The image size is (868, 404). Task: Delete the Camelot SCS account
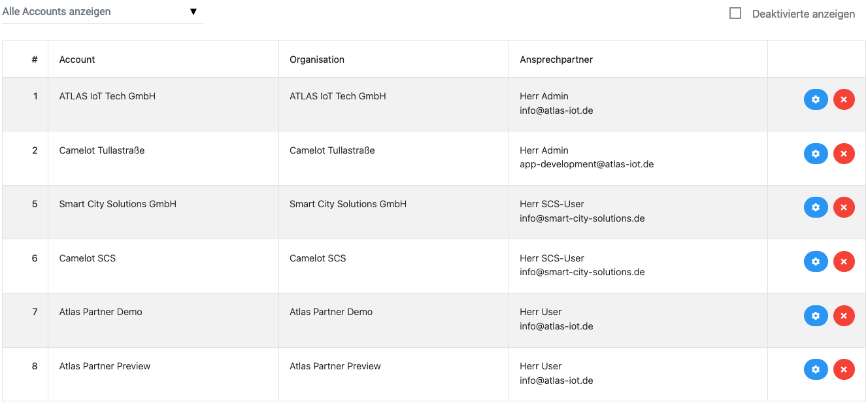click(x=844, y=261)
